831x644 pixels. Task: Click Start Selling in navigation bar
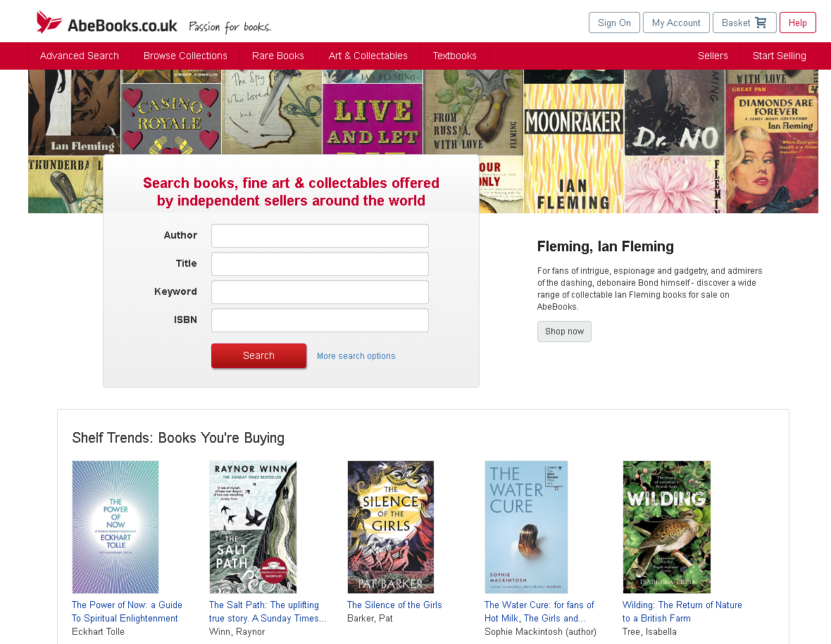779,56
